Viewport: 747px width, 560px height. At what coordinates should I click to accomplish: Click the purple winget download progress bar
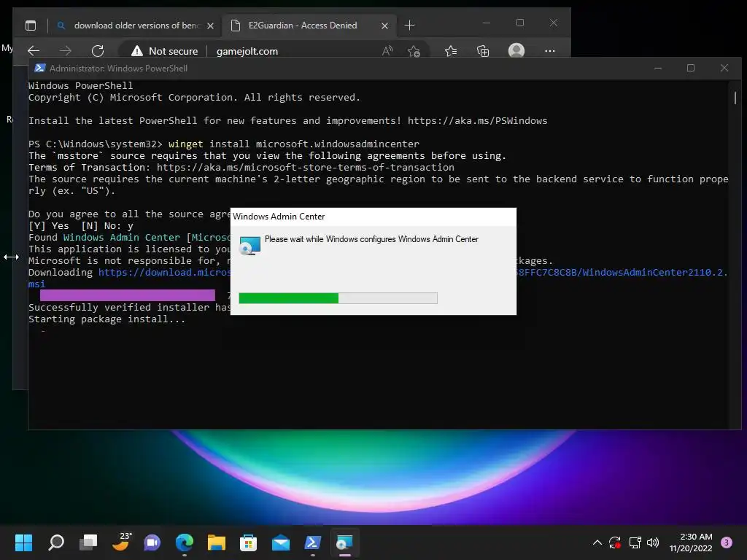128,295
